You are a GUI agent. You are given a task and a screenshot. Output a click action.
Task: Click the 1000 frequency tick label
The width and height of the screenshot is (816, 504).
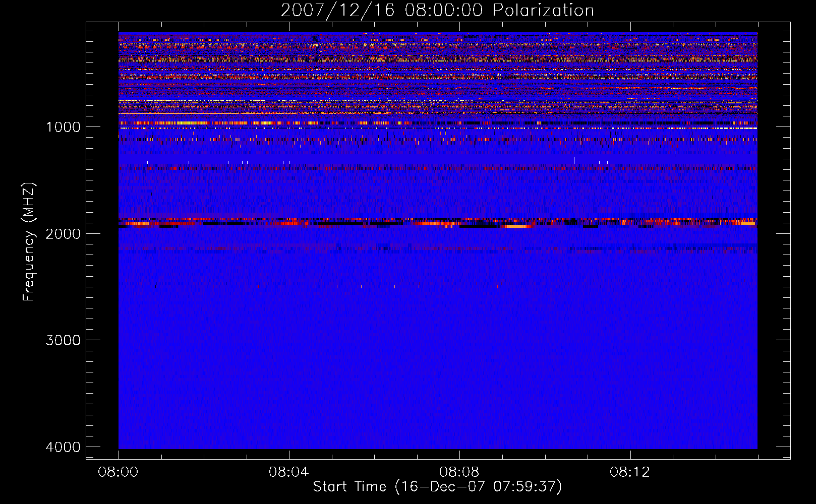coord(64,127)
